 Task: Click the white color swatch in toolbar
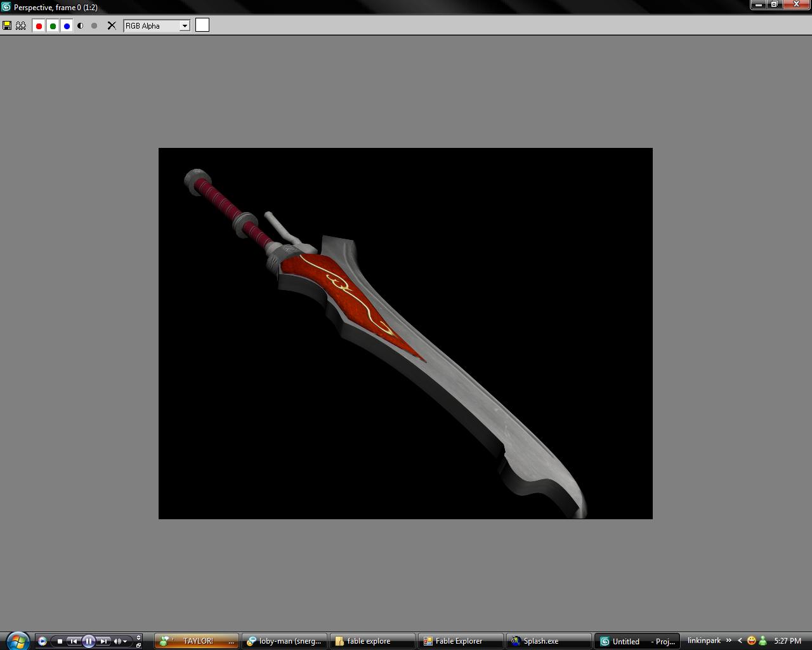[x=202, y=25]
